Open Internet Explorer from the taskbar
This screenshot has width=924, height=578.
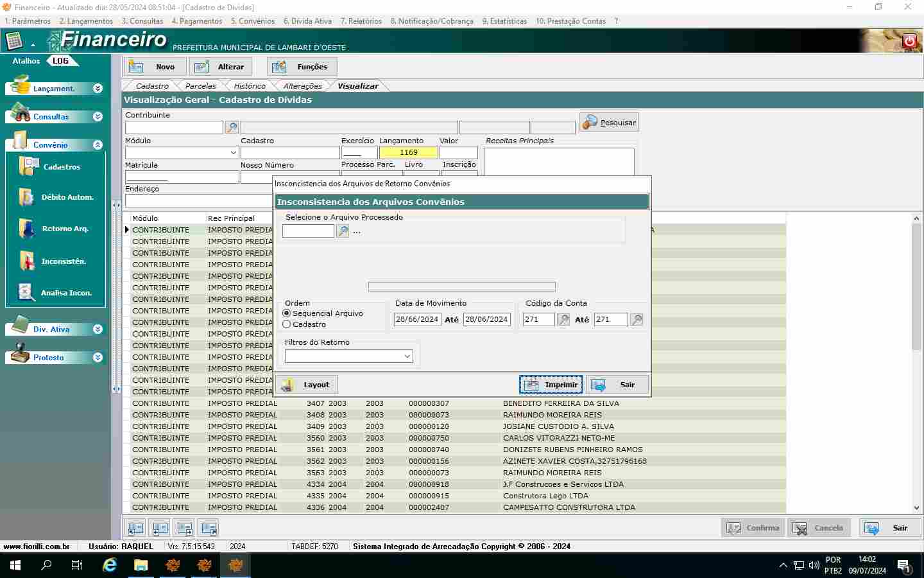tap(110, 565)
